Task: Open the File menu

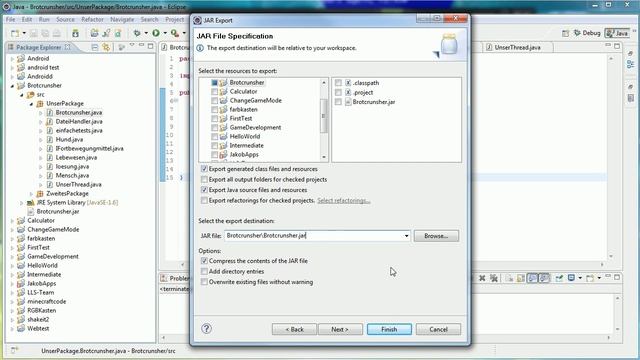Action: [x=10, y=19]
